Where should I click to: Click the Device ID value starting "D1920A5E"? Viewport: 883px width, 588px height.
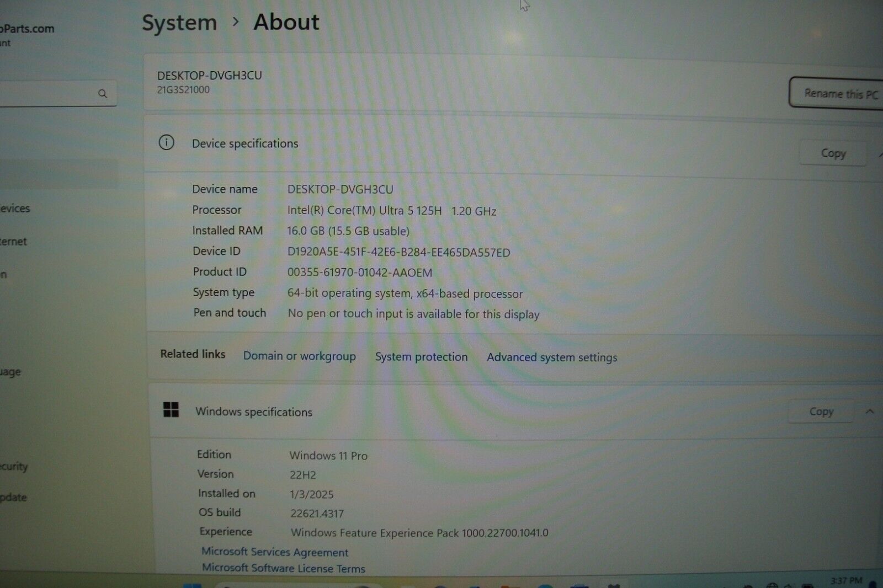tap(399, 252)
